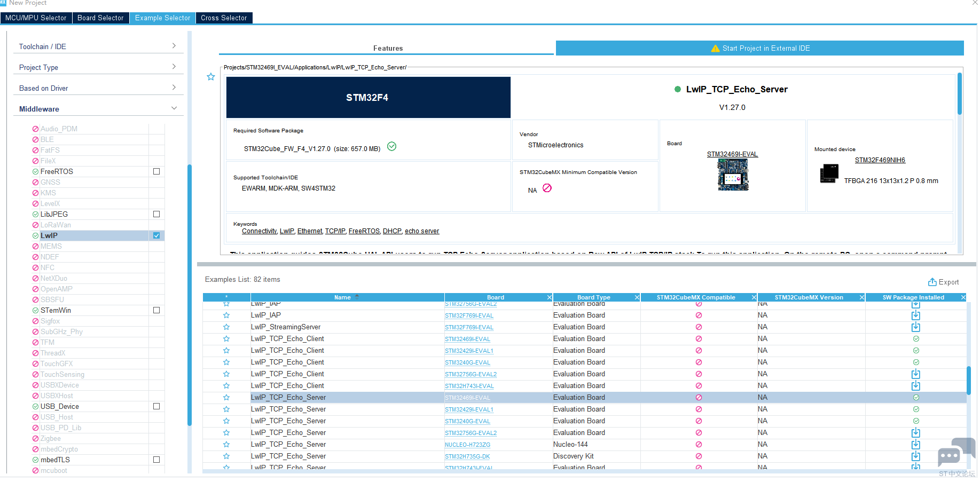Select the LwIP_StreamingServer example row

(584, 327)
